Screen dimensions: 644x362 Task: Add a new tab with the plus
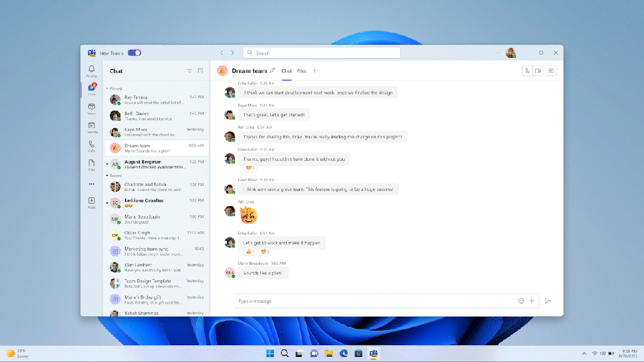click(x=315, y=71)
